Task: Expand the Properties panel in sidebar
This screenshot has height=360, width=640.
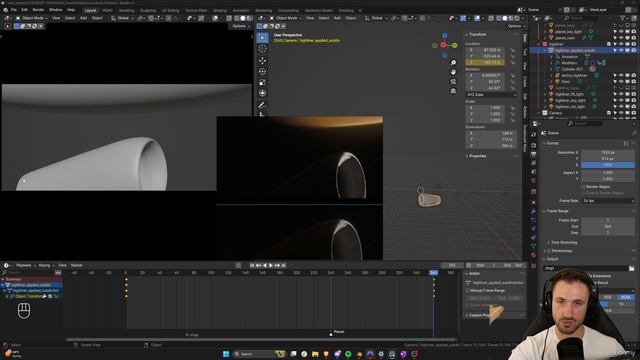Action: [x=476, y=156]
